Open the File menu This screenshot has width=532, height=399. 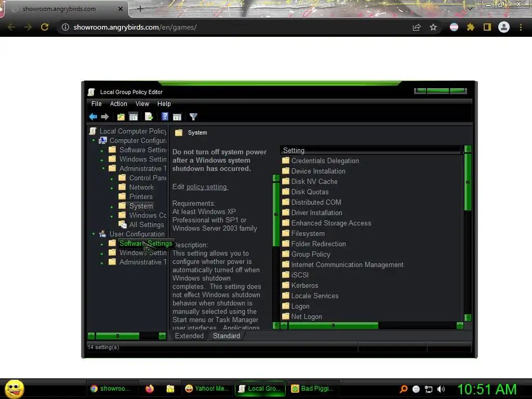(x=96, y=104)
